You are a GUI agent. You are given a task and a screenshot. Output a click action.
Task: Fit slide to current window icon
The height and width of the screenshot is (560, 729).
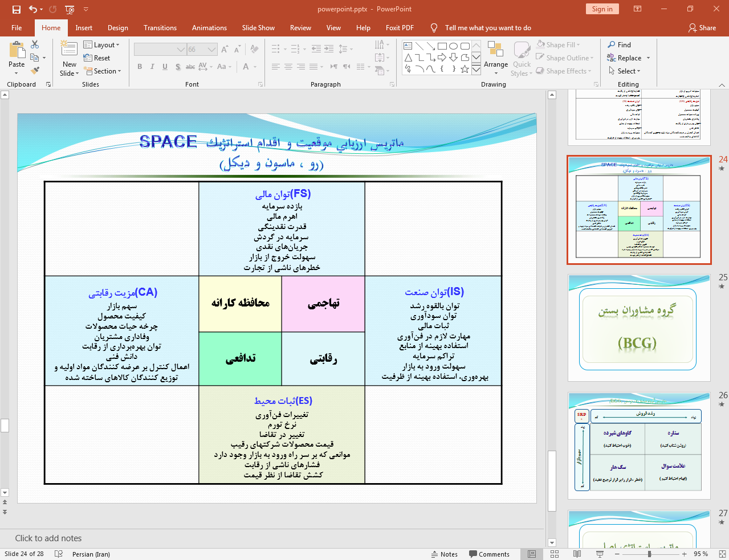pos(722,554)
